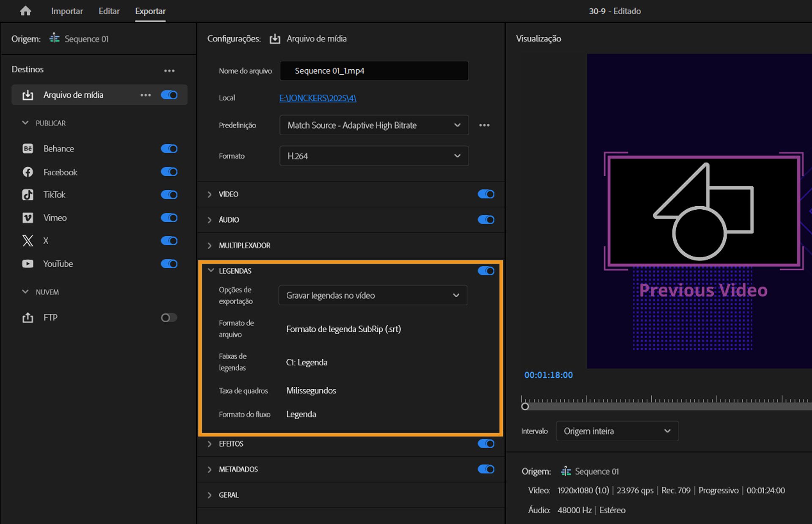The image size is (812, 524).
Task: Click the Vimeo icon in Destinos
Action: [x=27, y=218]
